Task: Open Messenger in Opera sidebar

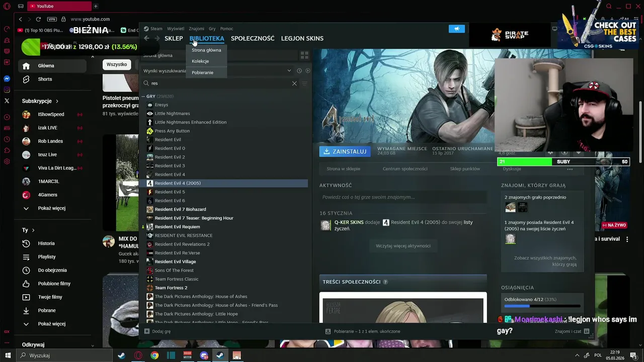Action: click(7, 79)
